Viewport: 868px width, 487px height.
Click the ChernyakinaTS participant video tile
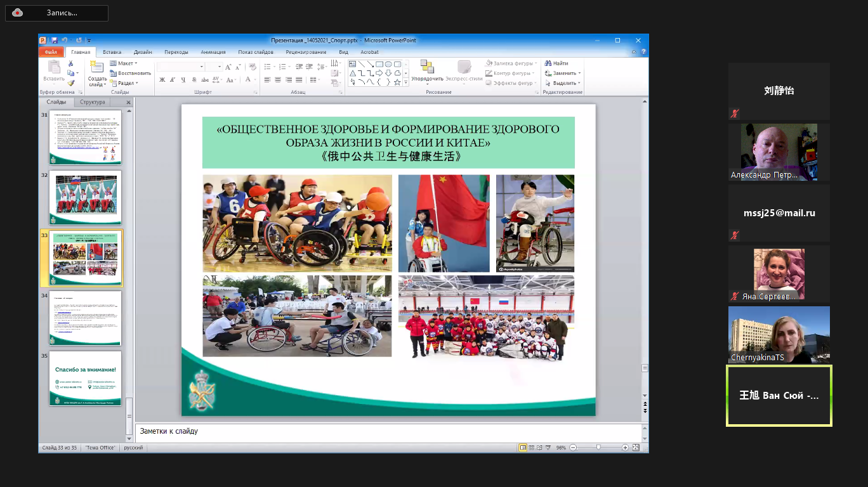pyautogui.click(x=779, y=335)
